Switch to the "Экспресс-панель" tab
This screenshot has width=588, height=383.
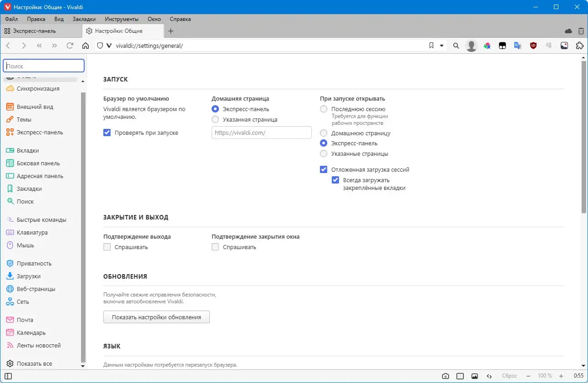point(41,31)
